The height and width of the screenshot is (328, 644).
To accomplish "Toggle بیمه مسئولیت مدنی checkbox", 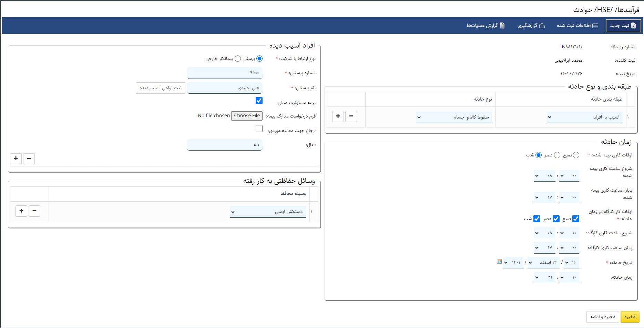I will click(259, 101).
